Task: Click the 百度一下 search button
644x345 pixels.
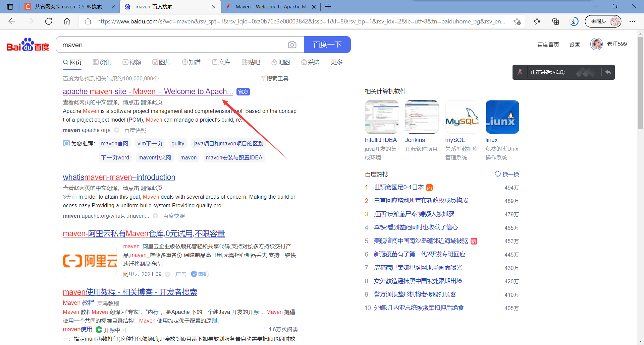Action: pos(327,45)
